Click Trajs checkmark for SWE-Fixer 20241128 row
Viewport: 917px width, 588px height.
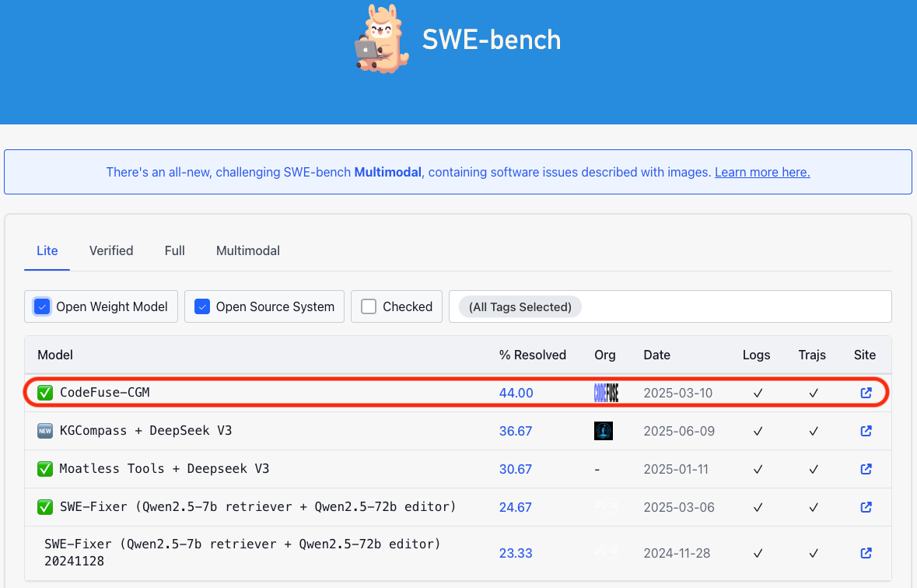[814, 553]
